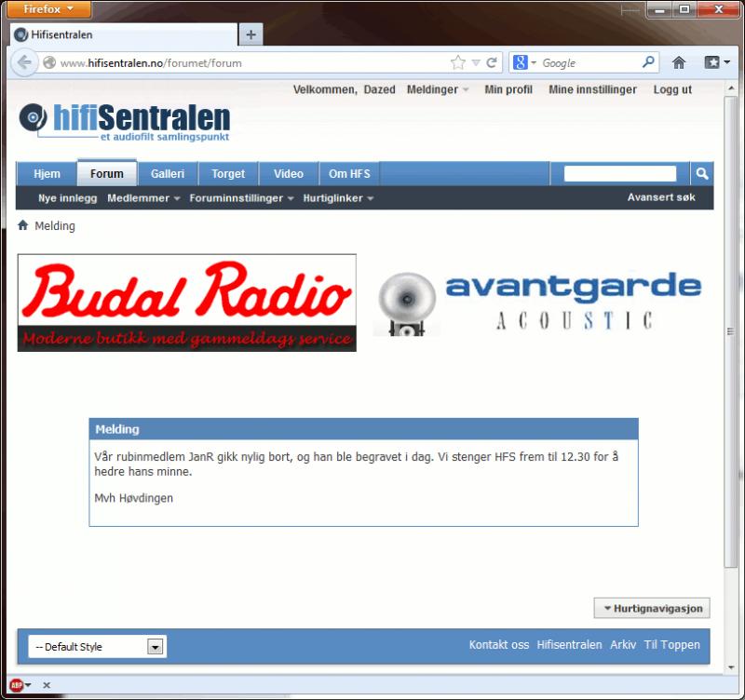Open the Om HFS tab
745x700 pixels.
click(x=349, y=174)
